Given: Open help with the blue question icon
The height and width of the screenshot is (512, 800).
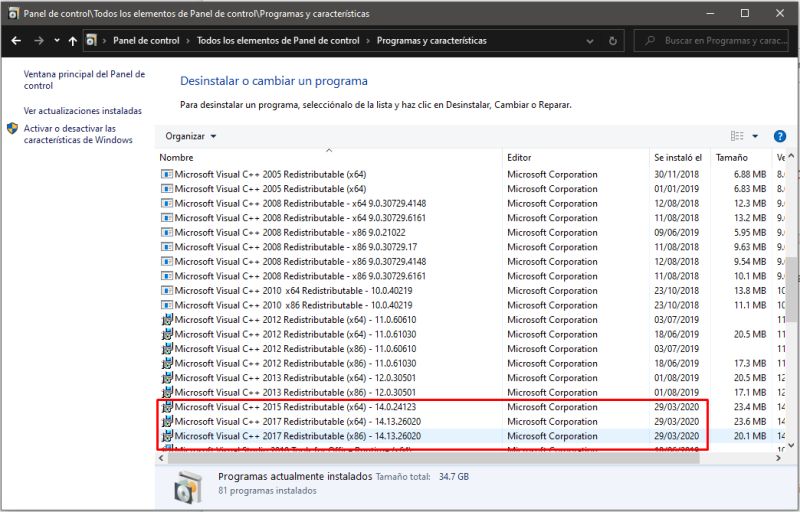Looking at the screenshot, I should pos(780,136).
